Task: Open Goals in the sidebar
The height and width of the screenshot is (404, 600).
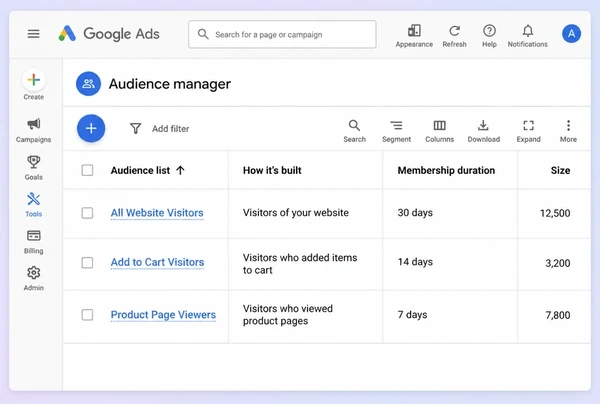Action: click(34, 168)
